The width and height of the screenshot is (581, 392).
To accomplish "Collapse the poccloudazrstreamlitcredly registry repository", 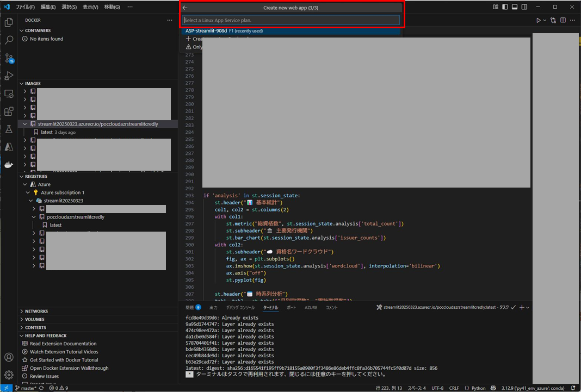I will coord(34,217).
